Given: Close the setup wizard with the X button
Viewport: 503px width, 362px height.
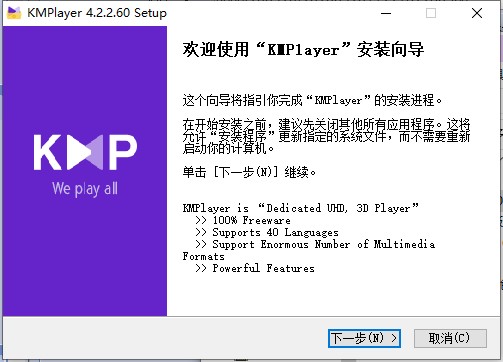Looking at the screenshot, I should coord(477,13).
